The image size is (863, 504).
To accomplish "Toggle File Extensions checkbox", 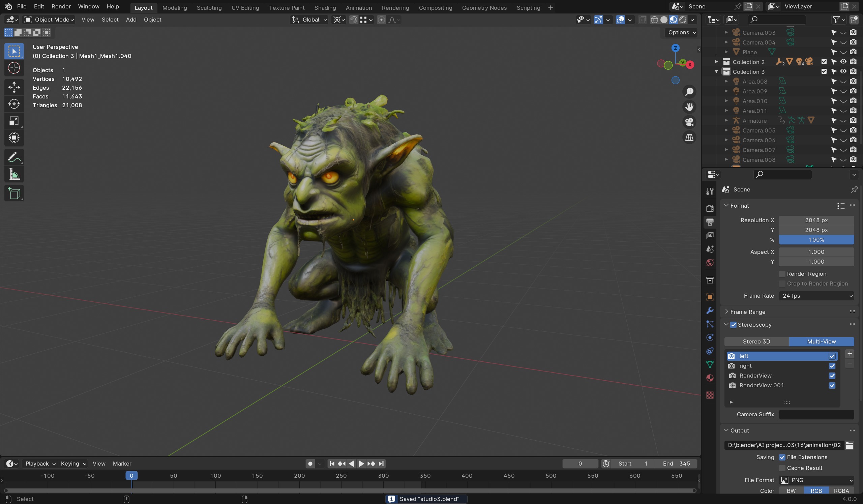I will 782,457.
